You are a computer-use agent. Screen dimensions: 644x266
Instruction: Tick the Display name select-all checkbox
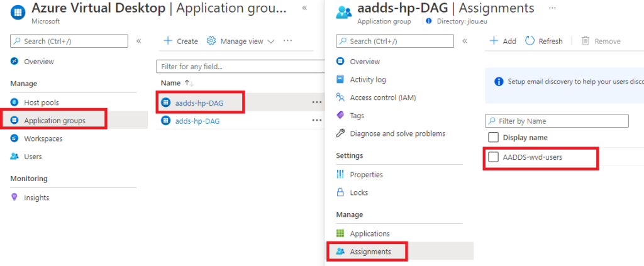click(493, 137)
